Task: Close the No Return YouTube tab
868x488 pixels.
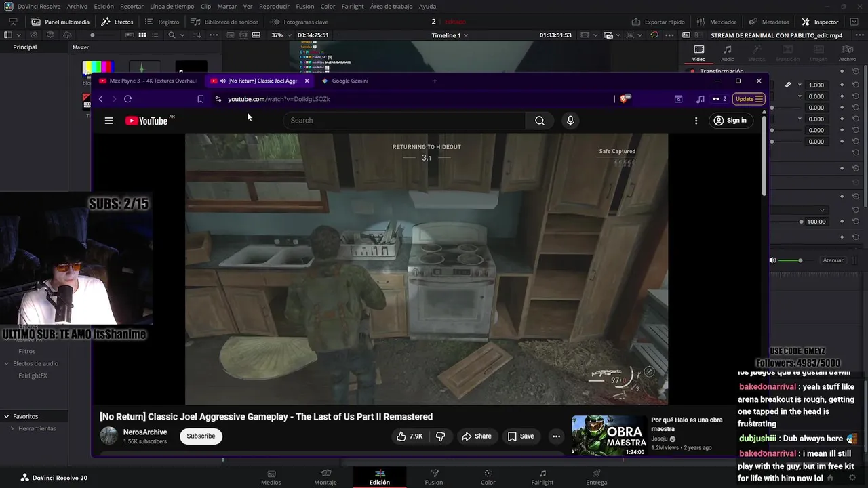Action: pos(307,81)
